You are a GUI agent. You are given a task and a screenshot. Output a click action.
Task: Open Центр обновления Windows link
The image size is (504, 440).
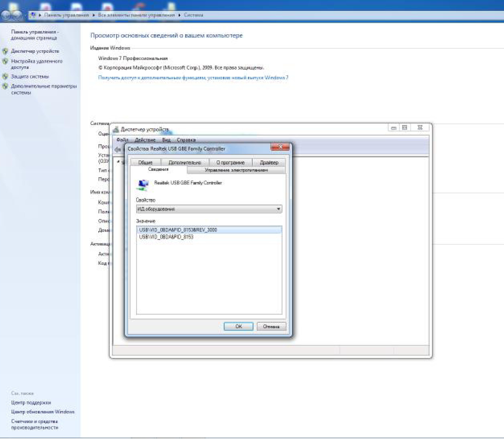43,412
